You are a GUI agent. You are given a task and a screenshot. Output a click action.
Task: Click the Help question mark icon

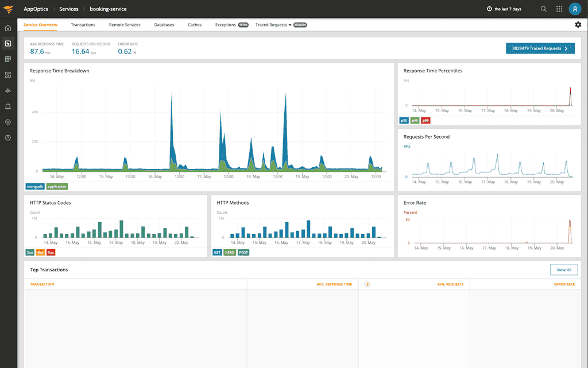pos(7,137)
